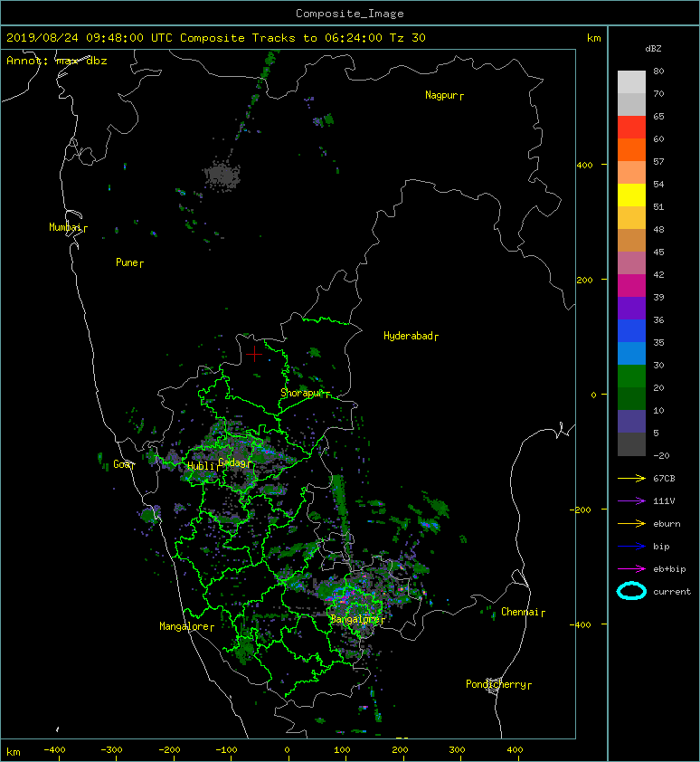This screenshot has height=762, width=700.
Task: Click the yellow 67CB arrow legend icon
Action: (x=631, y=479)
